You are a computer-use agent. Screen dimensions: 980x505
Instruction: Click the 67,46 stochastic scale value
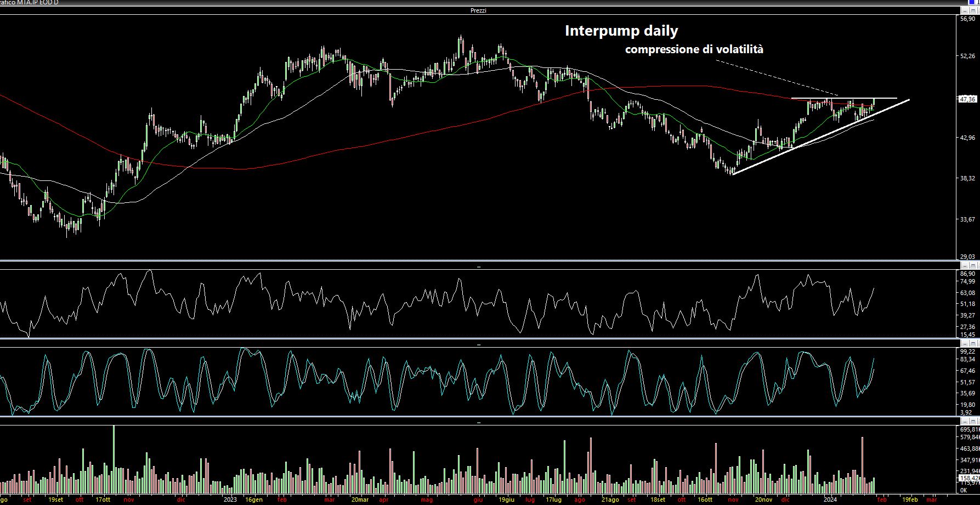[x=968, y=371]
